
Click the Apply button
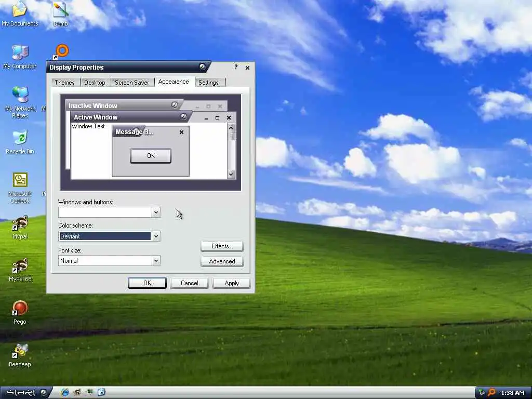231,283
